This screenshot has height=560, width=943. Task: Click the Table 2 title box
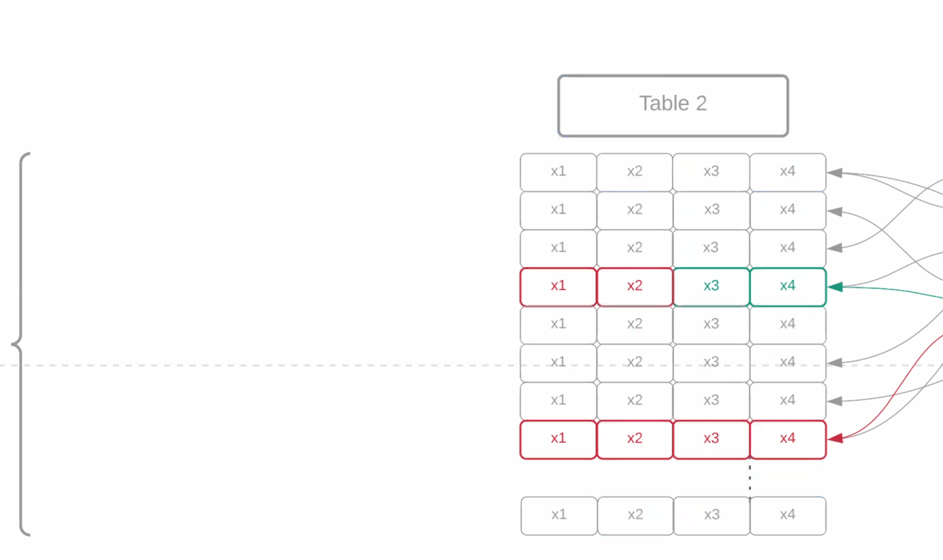[x=672, y=105]
